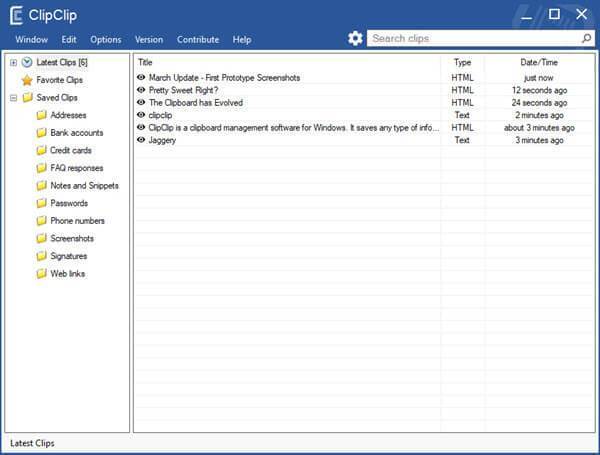Click the 'about 3 minutes ago' cell
This screenshot has height=455, width=600.
[539, 128]
